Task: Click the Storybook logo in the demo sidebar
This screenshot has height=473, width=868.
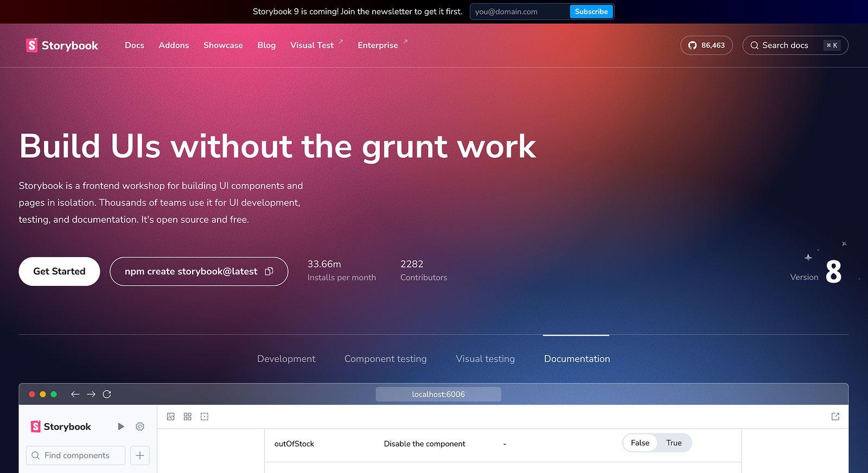Action: pos(61,427)
